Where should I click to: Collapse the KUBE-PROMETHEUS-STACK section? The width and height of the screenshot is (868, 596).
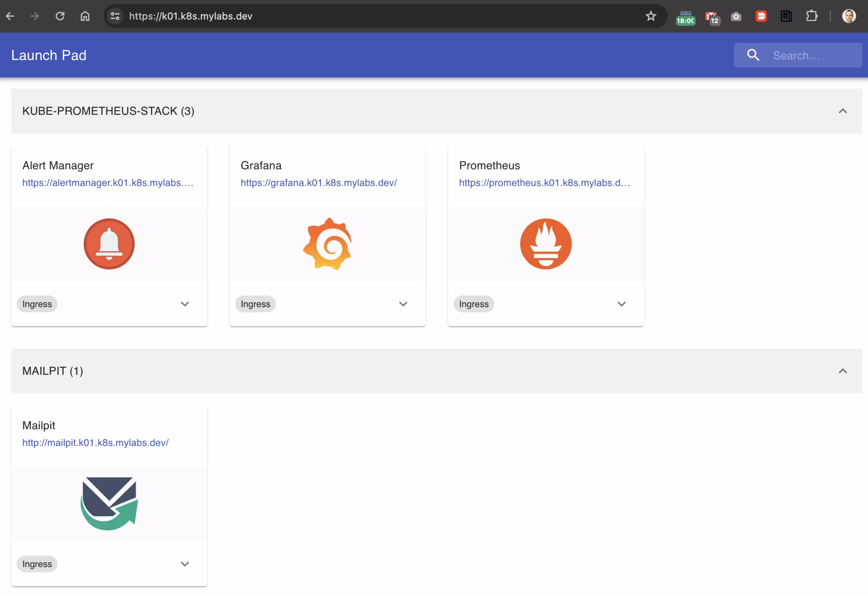point(842,111)
